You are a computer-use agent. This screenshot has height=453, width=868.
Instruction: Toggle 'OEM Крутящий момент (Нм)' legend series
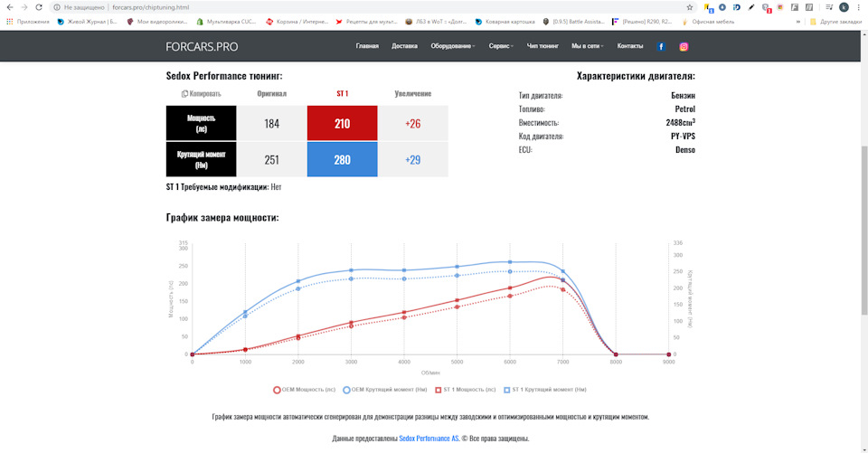[385, 390]
